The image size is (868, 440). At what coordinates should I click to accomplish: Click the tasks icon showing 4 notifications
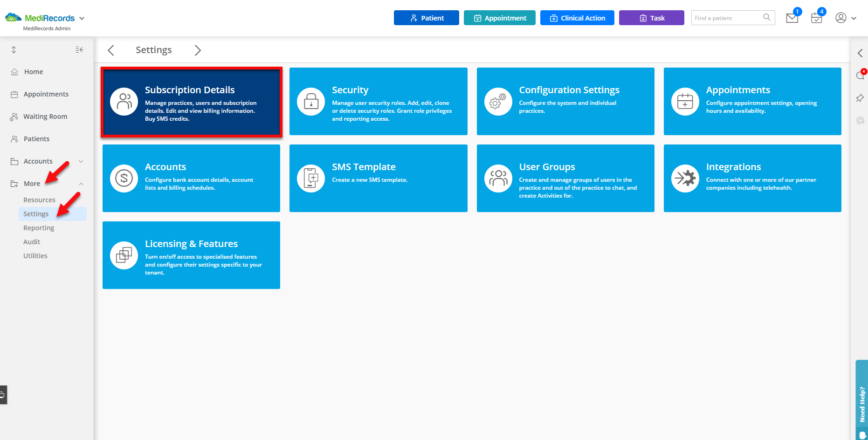click(816, 18)
